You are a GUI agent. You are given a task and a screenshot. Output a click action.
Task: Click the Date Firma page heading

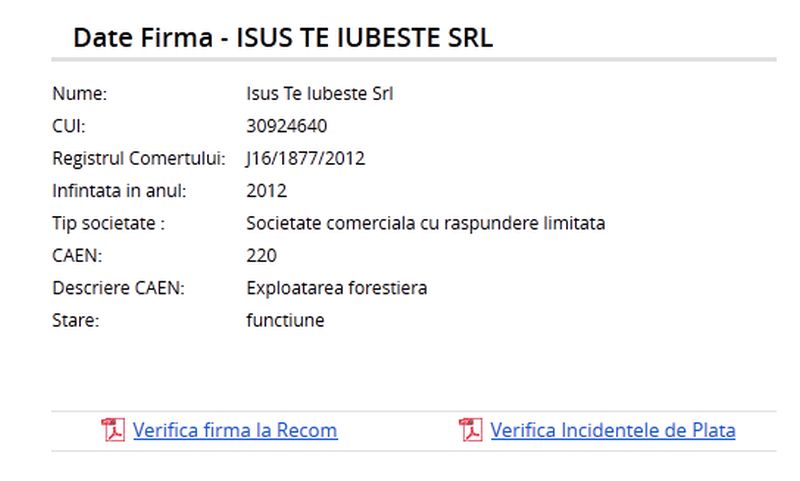pyautogui.click(x=283, y=39)
